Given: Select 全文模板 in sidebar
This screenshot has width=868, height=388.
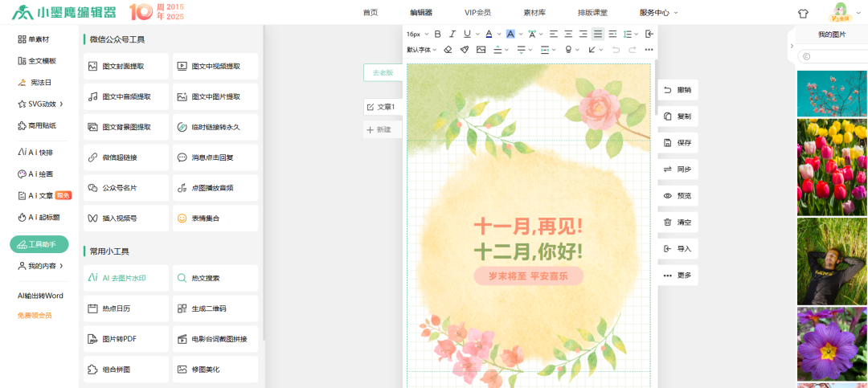Looking at the screenshot, I should (37, 61).
